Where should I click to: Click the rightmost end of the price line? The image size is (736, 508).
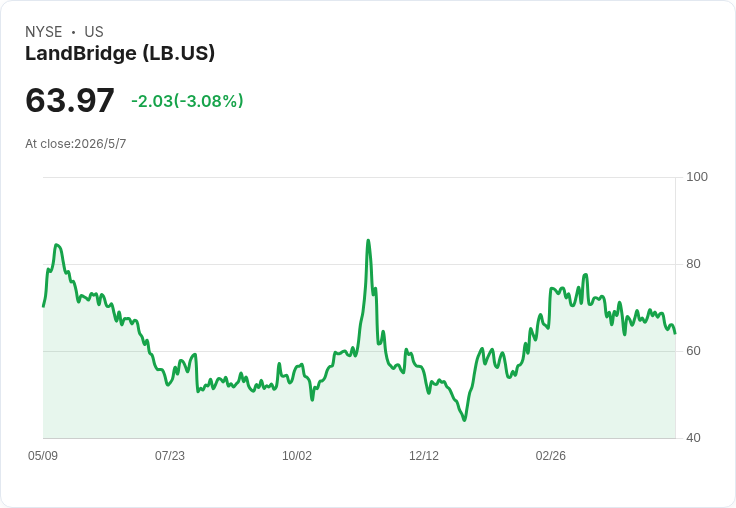point(675,333)
